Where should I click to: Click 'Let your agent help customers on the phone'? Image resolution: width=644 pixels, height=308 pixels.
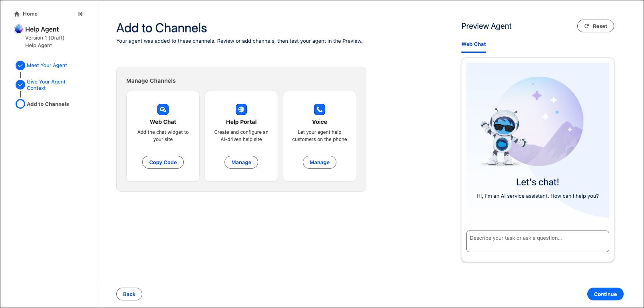point(320,136)
